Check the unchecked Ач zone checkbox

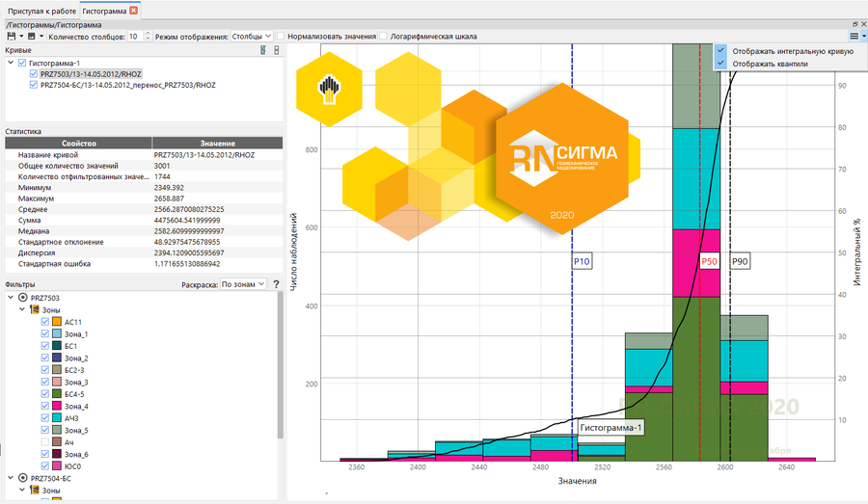[x=44, y=442]
